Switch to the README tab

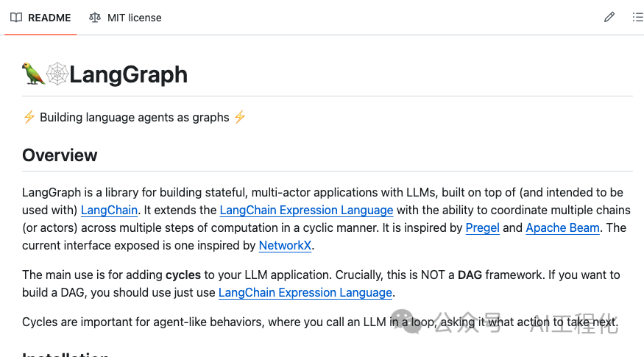click(x=40, y=18)
